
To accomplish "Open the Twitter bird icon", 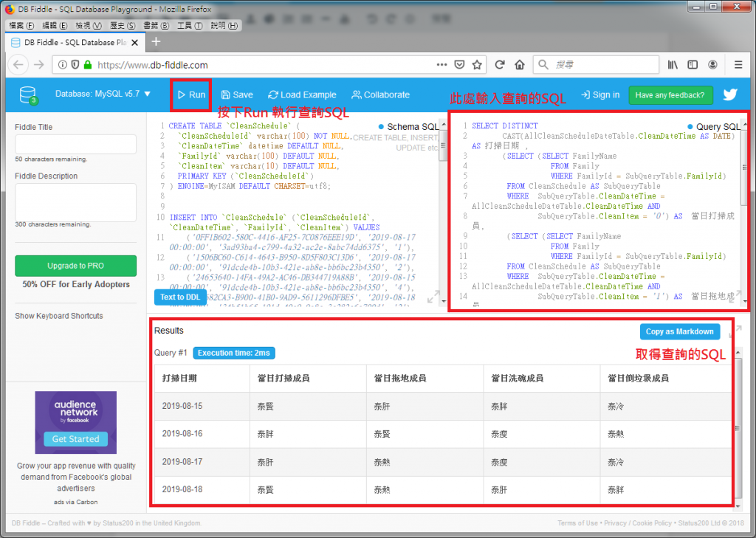I will click(730, 94).
